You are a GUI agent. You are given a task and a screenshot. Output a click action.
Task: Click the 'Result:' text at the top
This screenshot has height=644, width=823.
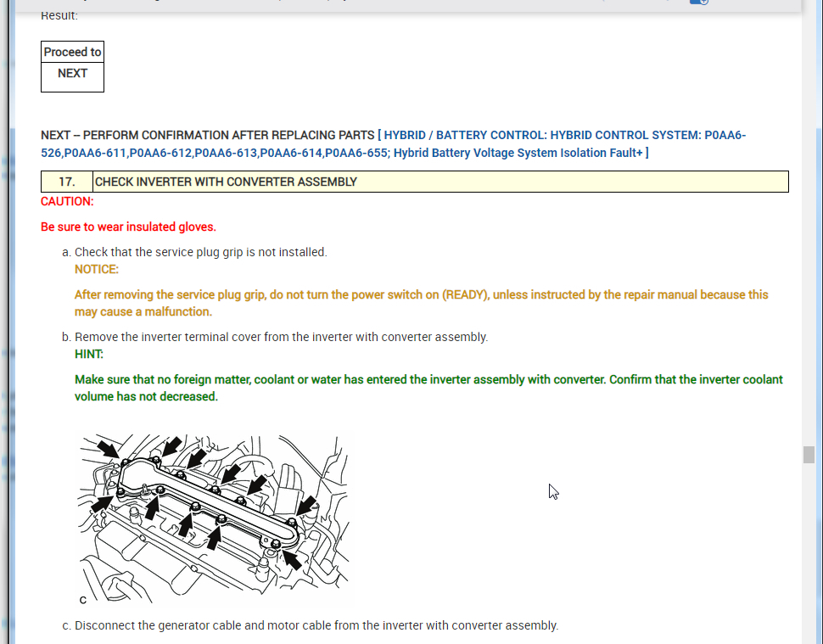coord(59,16)
